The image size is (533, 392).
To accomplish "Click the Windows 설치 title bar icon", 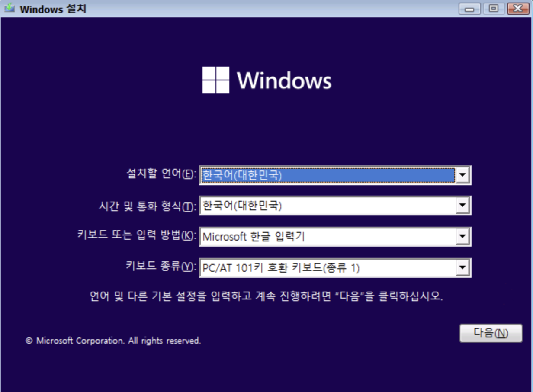I will tap(10, 8).
